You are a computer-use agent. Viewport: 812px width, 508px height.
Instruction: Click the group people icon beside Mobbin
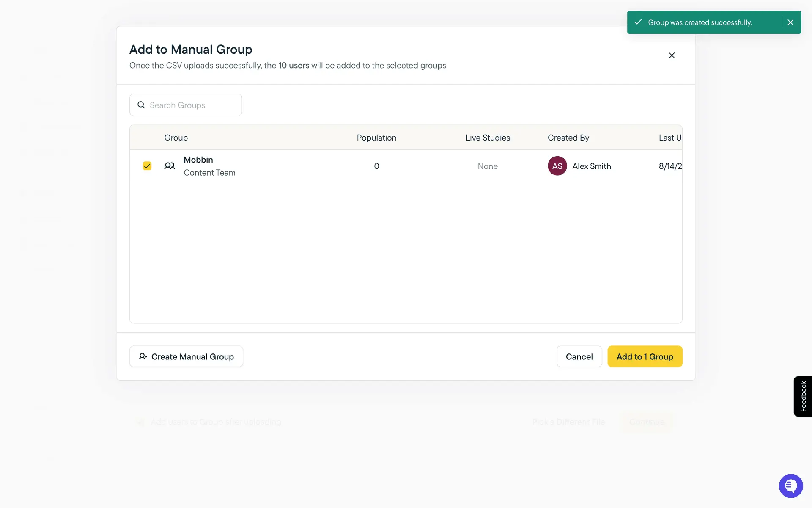(170, 166)
